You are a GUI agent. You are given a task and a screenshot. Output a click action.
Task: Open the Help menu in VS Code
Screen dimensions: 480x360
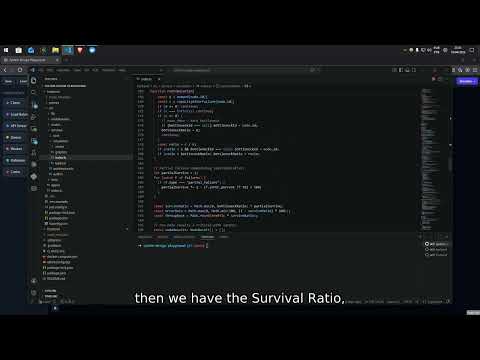[x=122, y=70]
